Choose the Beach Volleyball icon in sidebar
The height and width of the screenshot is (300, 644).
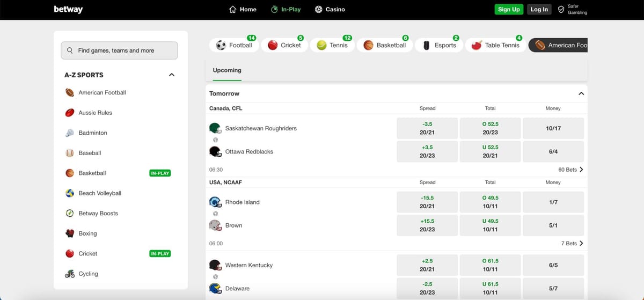click(x=70, y=193)
